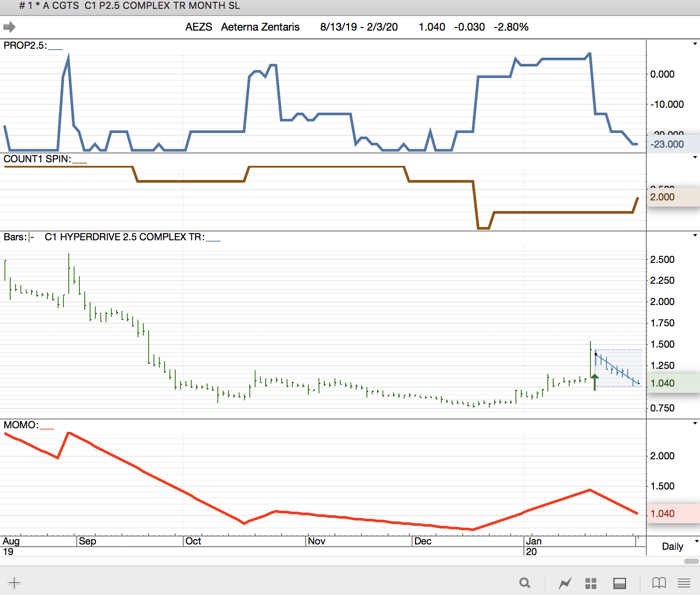Click the COUNT1 SPIN indicator label
Viewport: 700px width, 595px height.
(x=37, y=159)
